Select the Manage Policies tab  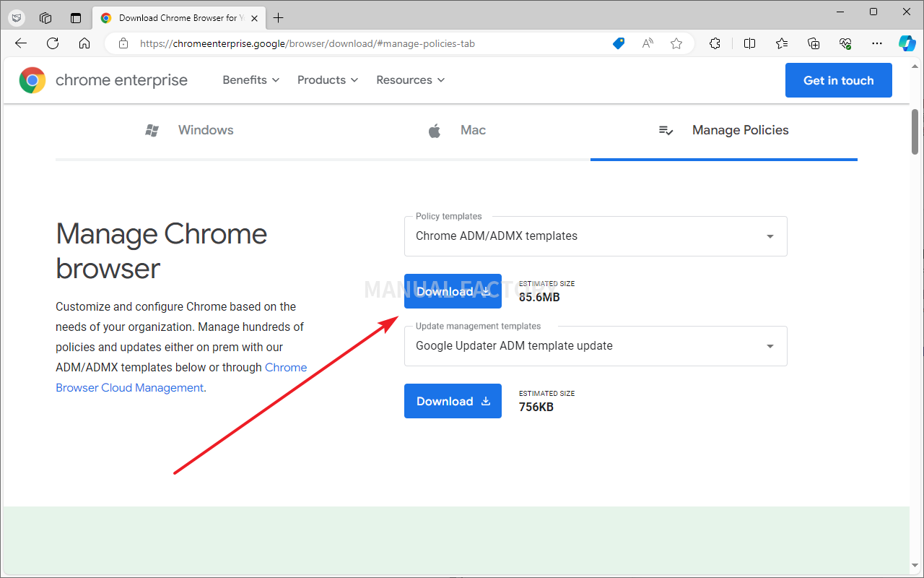coord(724,130)
